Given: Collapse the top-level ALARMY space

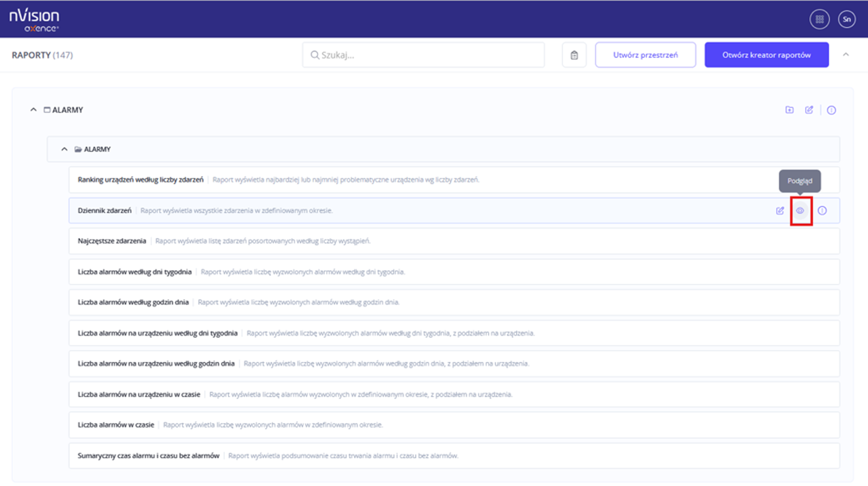Looking at the screenshot, I should click(x=34, y=110).
